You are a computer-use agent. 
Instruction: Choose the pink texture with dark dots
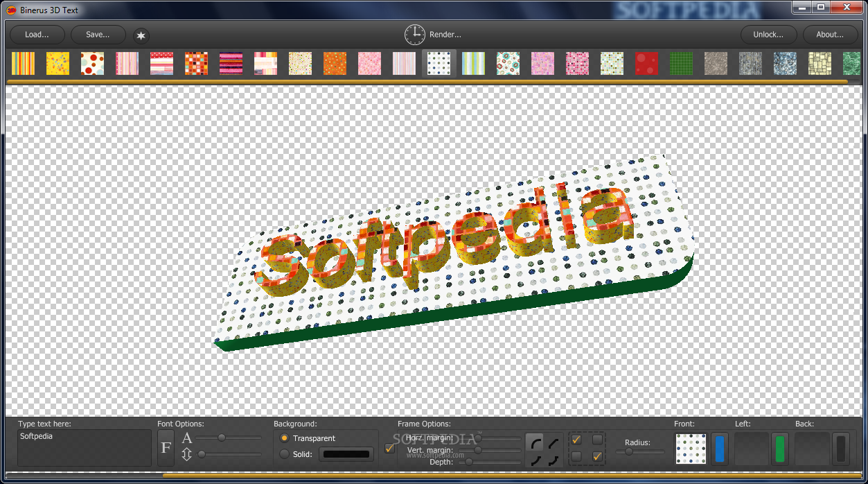(577, 63)
